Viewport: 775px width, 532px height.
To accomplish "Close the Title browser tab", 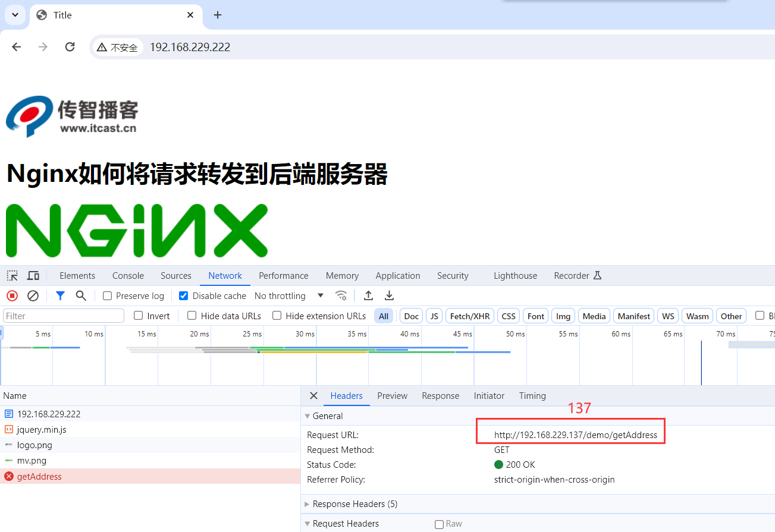I will pos(190,15).
